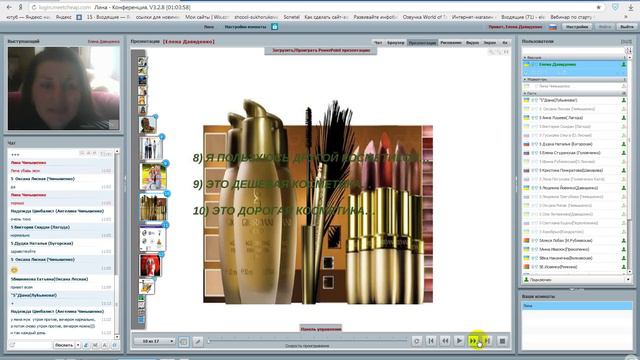Switch to the 'Рисование' tab
This screenshot has width=640, height=360.
pyautogui.click(x=451, y=42)
